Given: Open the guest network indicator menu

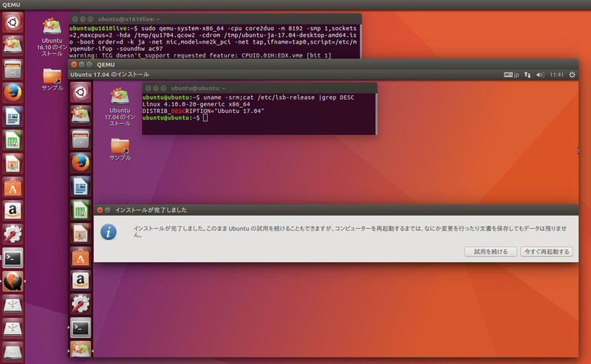Looking at the screenshot, I should [x=527, y=75].
